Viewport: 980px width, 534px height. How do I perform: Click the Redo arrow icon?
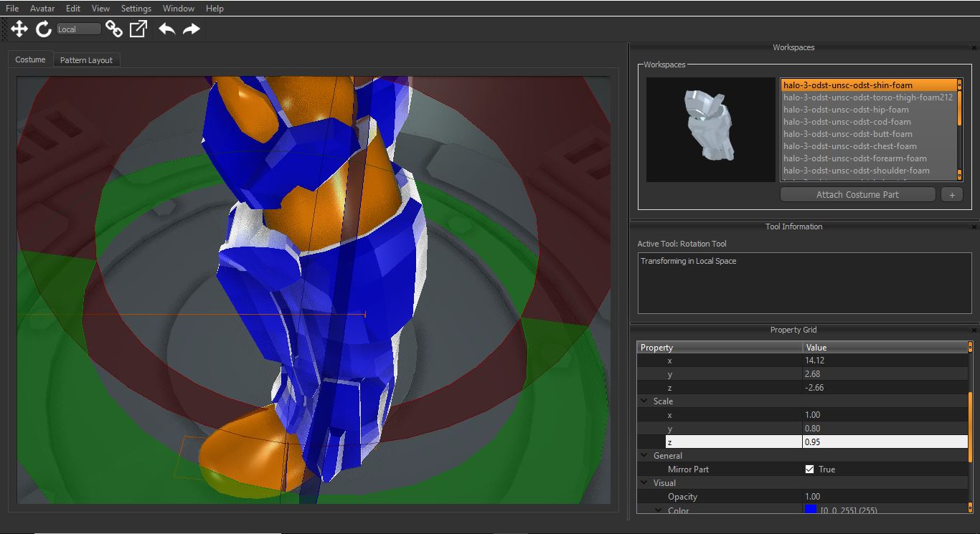[x=191, y=29]
